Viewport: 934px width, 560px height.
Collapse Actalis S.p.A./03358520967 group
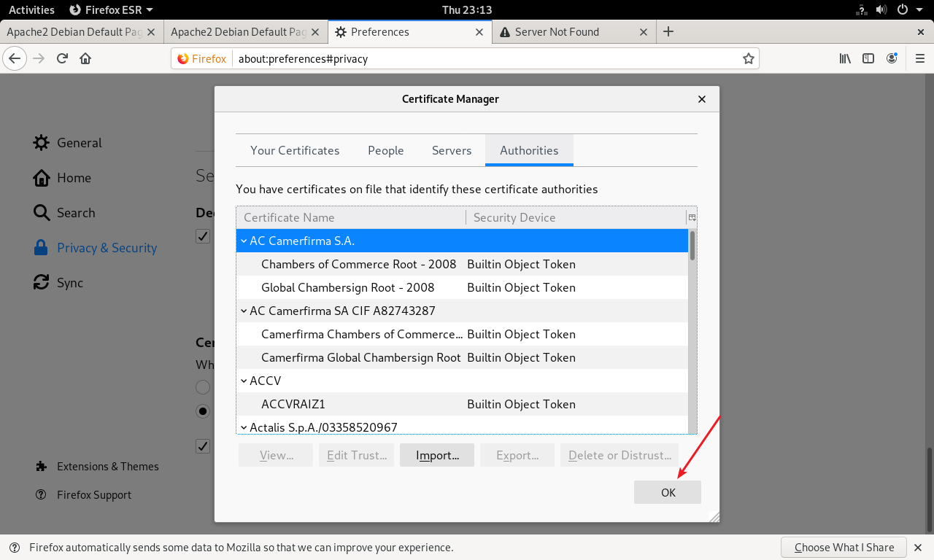coord(244,427)
